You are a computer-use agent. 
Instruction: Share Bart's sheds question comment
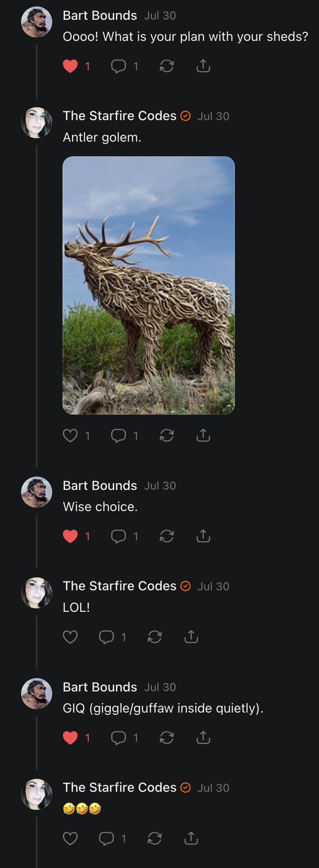[x=203, y=66]
